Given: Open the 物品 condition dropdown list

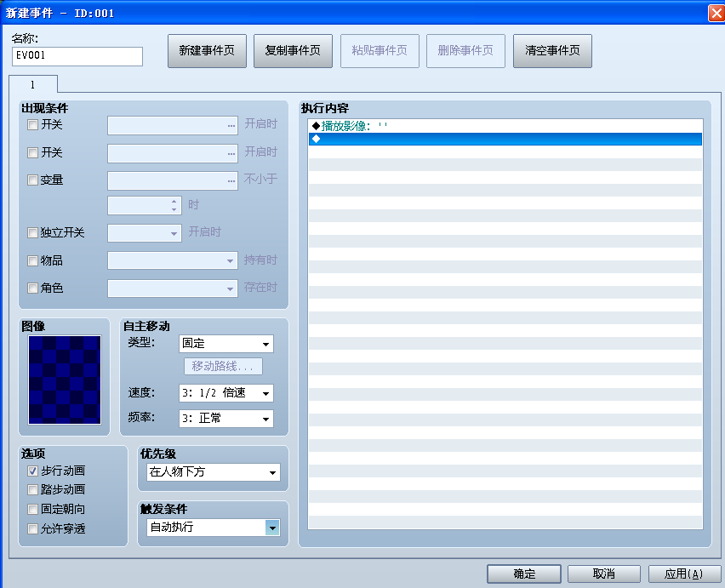Looking at the screenshot, I should coord(173,260).
